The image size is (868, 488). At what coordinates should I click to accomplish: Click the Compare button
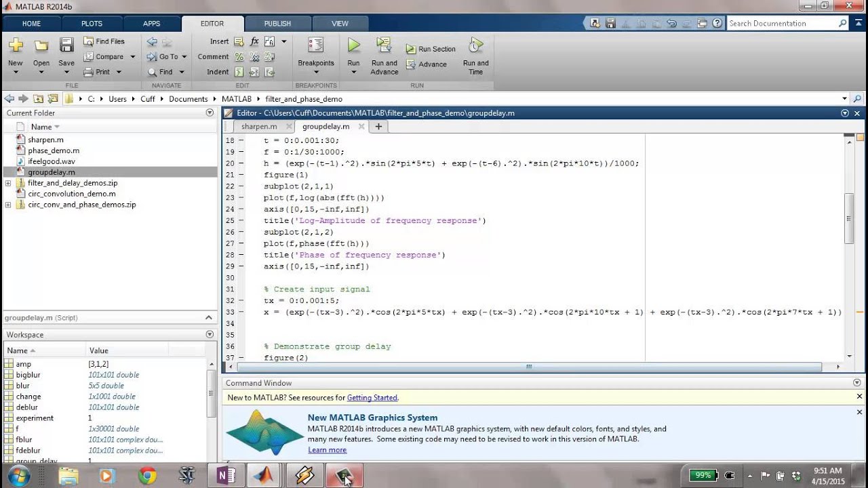coord(104,57)
